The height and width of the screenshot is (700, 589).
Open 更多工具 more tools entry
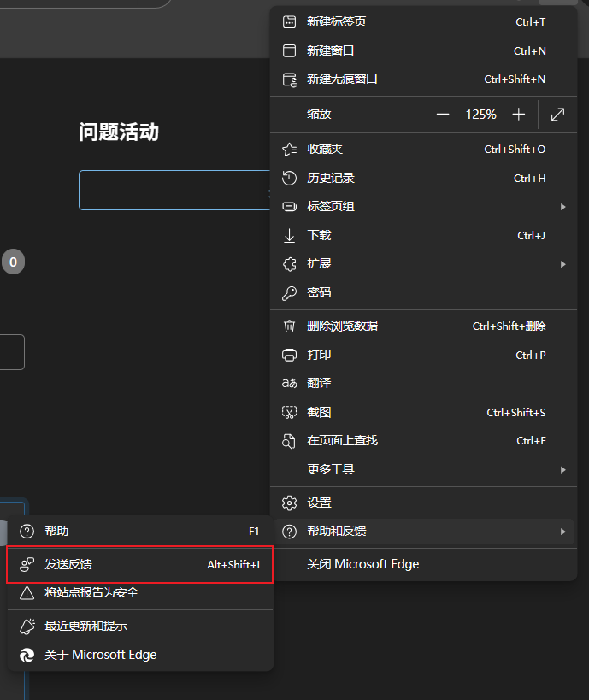coord(423,469)
